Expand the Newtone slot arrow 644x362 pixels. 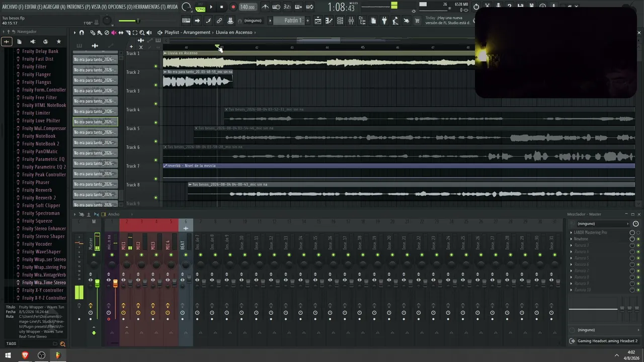571,239
